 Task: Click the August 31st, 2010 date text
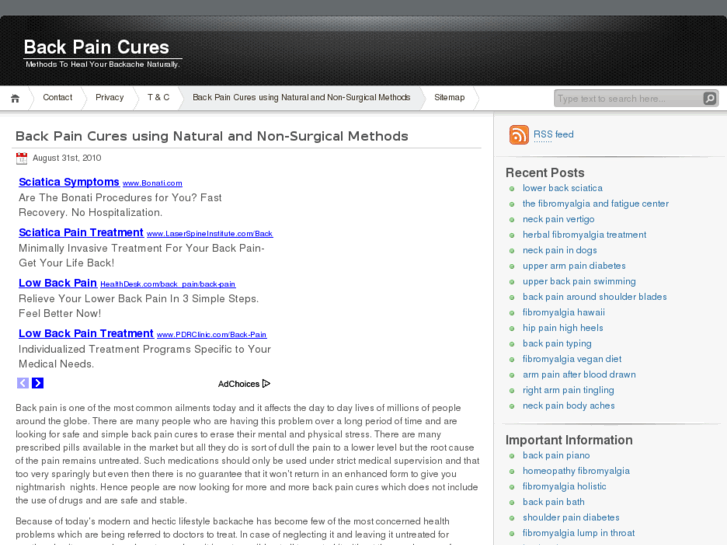pos(67,158)
